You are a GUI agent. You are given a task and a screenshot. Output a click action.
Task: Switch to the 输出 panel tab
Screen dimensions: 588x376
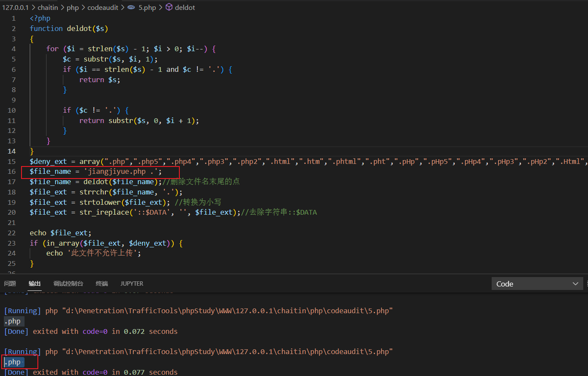tap(35, 284)
